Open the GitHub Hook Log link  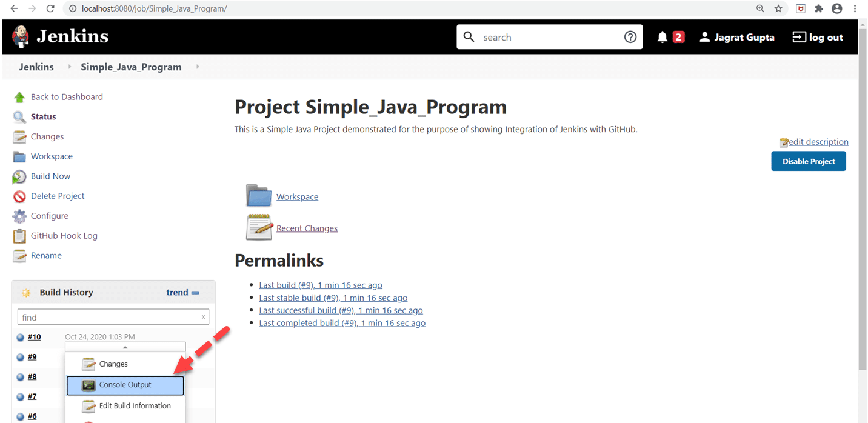pyautogui.click(x=64, y=236)
